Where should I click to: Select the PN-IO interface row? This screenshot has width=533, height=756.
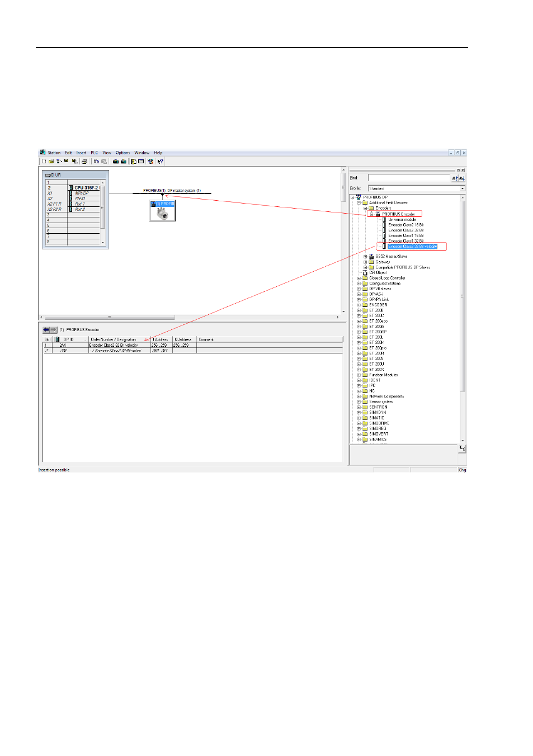click(73, 199)
